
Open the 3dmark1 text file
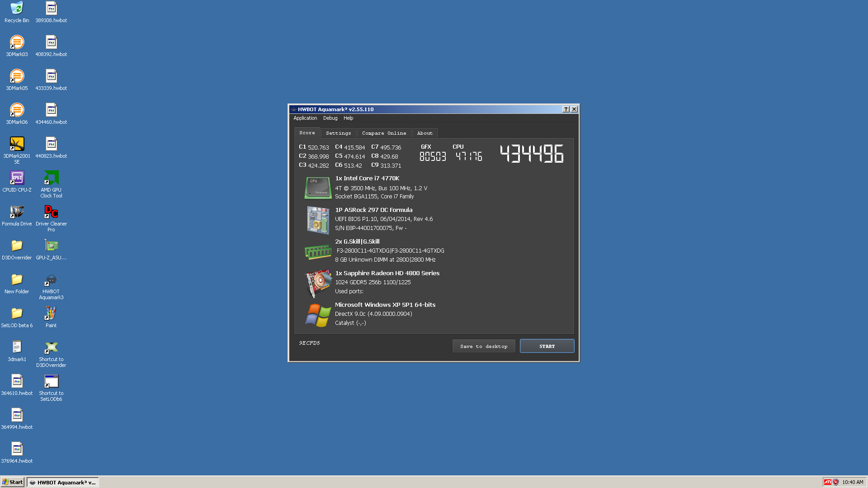tap(17, 351)
